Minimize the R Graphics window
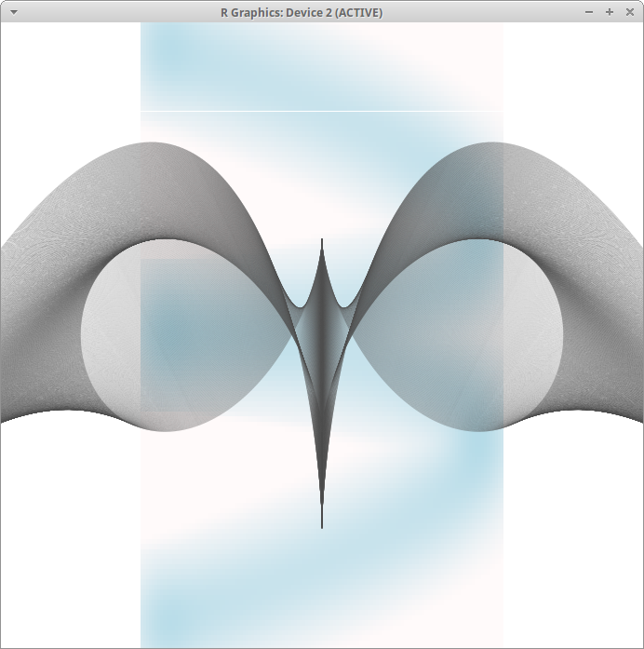Viewport: 644px width, 649px height. pyautogui.click(x=589, y=12)
